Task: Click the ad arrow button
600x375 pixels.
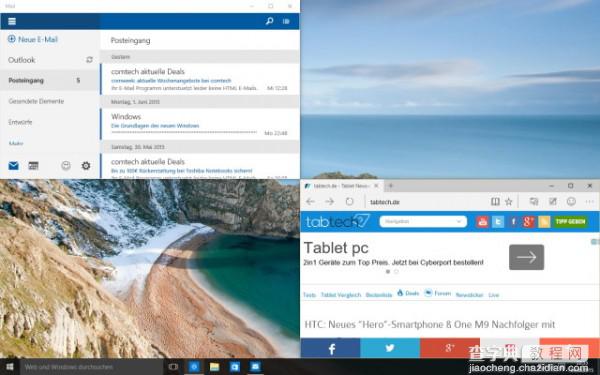Action: pyautogui.click(x=527, y=257)
